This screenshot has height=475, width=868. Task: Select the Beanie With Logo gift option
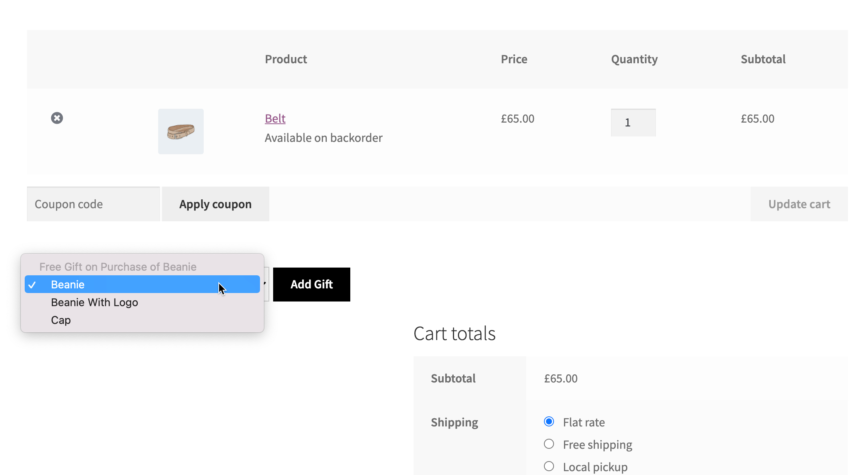coord(95,302)
